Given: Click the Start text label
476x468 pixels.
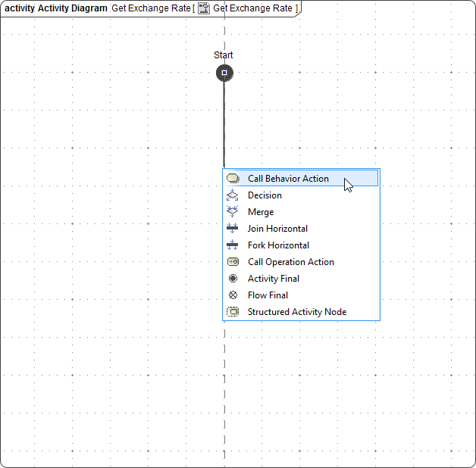Looking at the screenshot, I should coord(223,55).
